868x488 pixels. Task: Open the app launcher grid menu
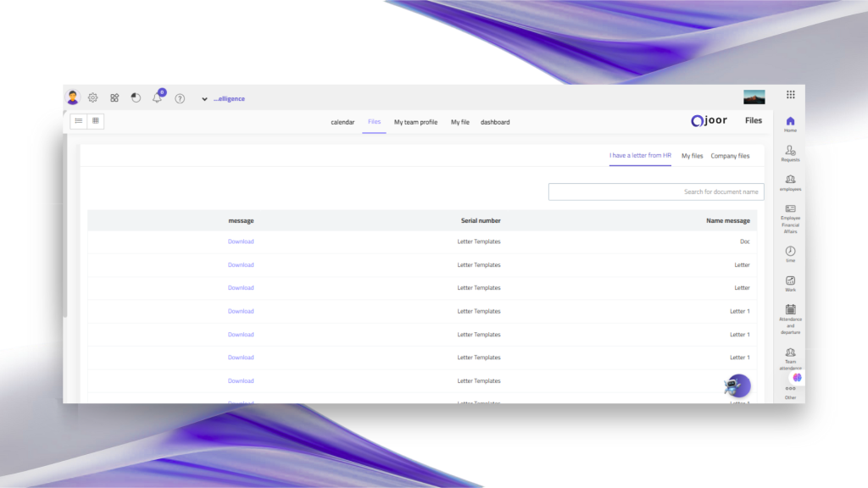[790, 95]
